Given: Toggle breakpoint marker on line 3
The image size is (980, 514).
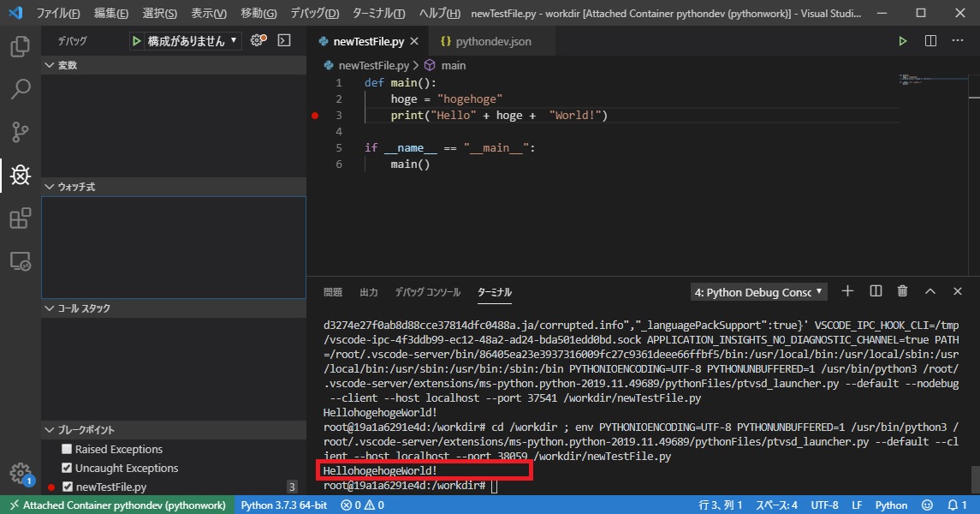Looking at the screenshot, I should tap(315, 115).
